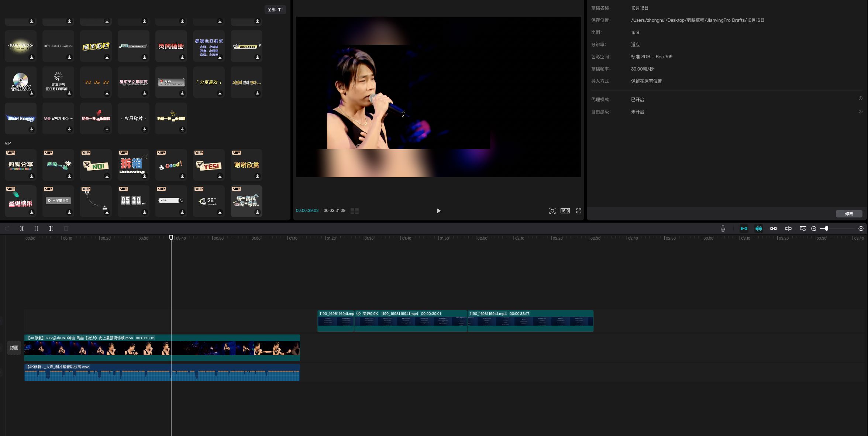Viewport: 868px width, 436px height.
Task: Download the 购物分享 VIP template
Action: (x=32, y=176)
